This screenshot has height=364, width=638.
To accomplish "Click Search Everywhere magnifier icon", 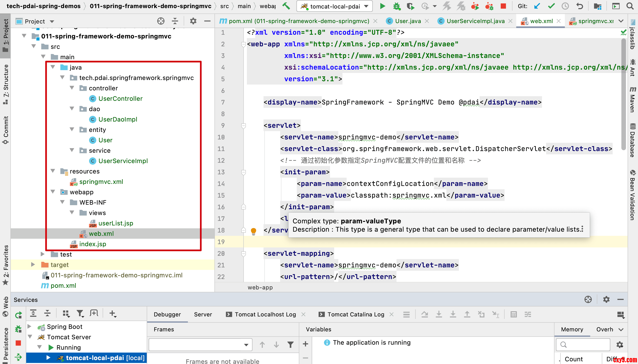I will tap(630, 6).
